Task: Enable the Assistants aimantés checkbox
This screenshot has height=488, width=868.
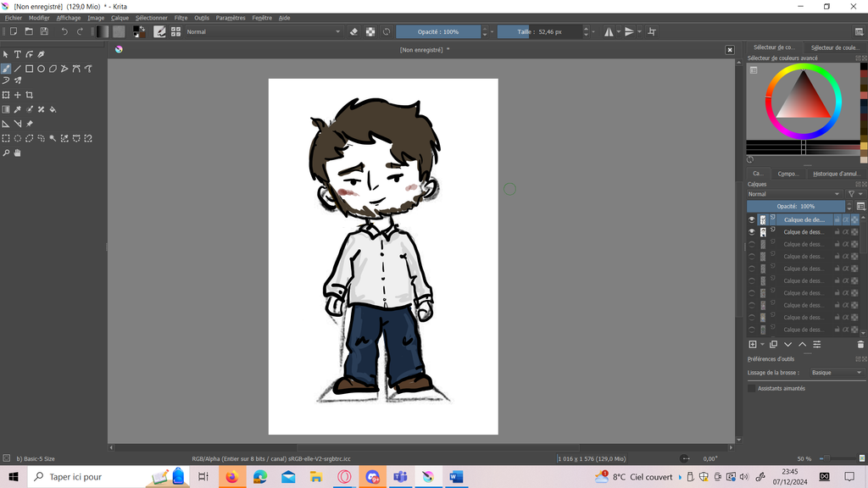Action: [x=752, y=388]
